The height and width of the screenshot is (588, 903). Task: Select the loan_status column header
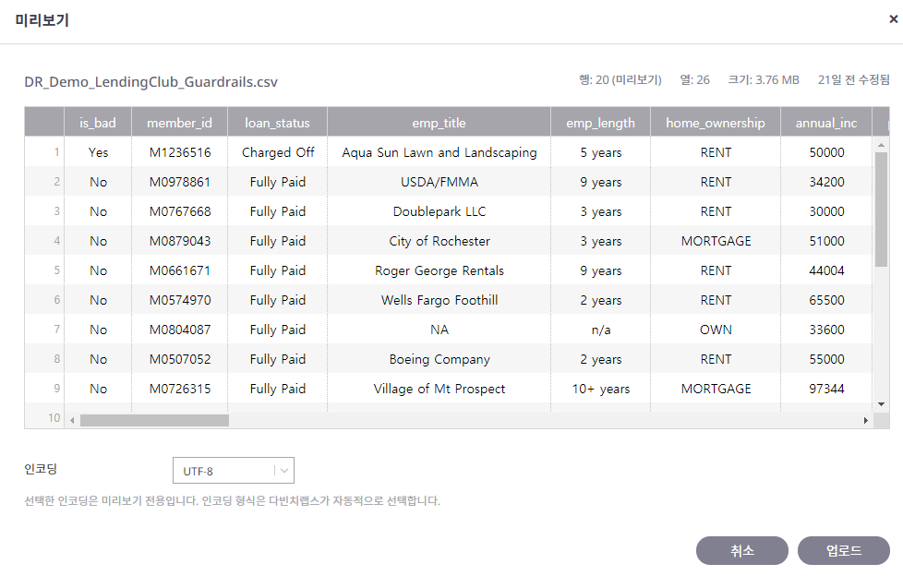[x=277, y=123]
